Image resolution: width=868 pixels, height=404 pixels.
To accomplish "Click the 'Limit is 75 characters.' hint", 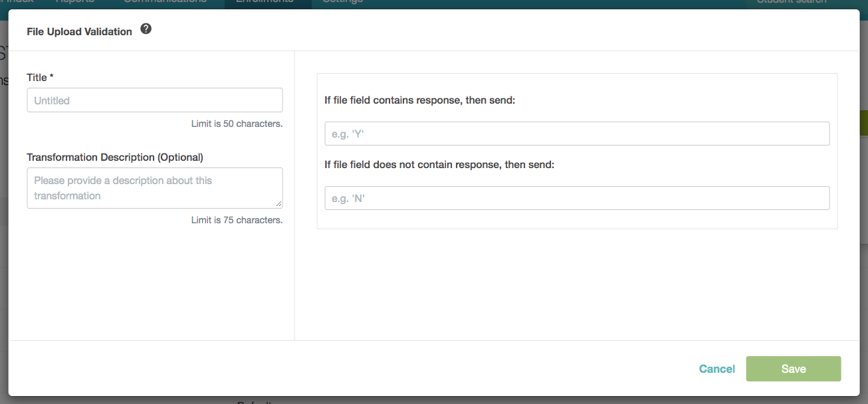I will pyautogui.click(x=237, y=220).
